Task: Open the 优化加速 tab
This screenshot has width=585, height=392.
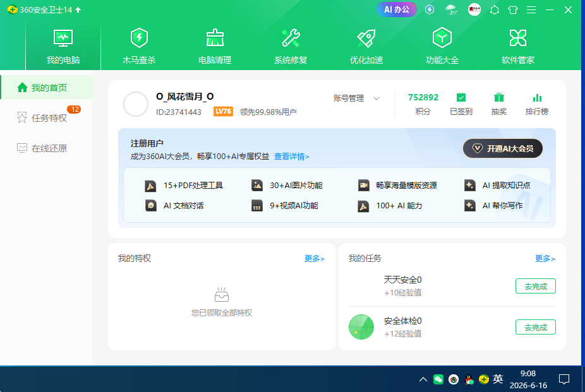Action: pyautogui.click(x=366, y=46)
